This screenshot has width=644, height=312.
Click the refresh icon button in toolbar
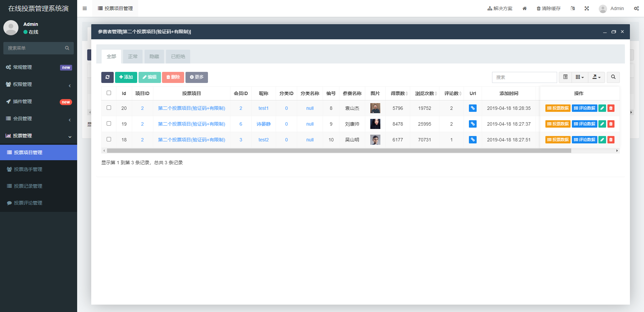tap(107, 77)
